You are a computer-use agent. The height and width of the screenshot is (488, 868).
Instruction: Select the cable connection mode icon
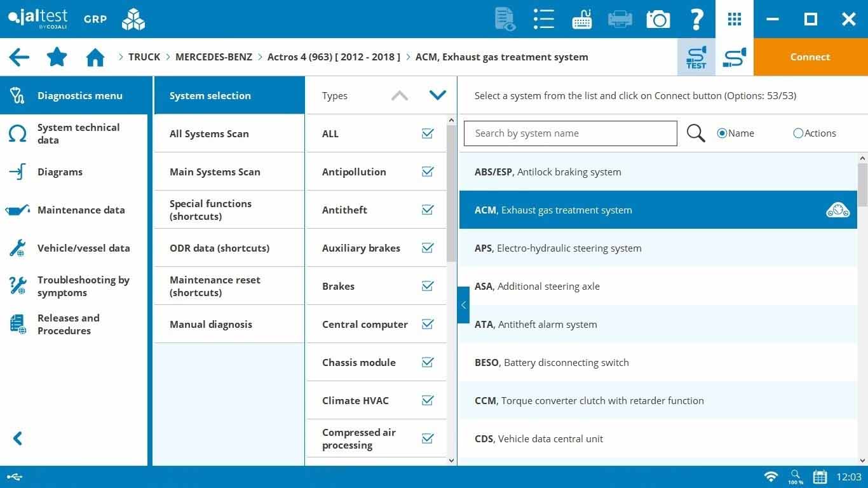click(x=735, y=57)
